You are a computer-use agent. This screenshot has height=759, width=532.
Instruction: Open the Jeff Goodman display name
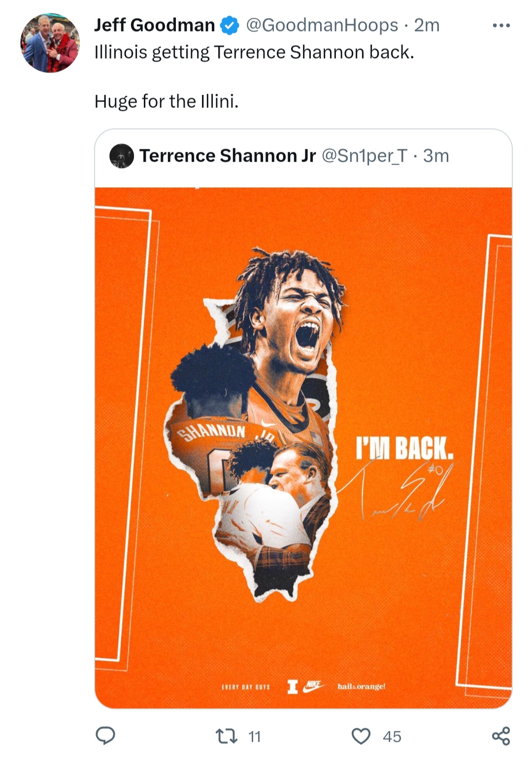point(154,25)
